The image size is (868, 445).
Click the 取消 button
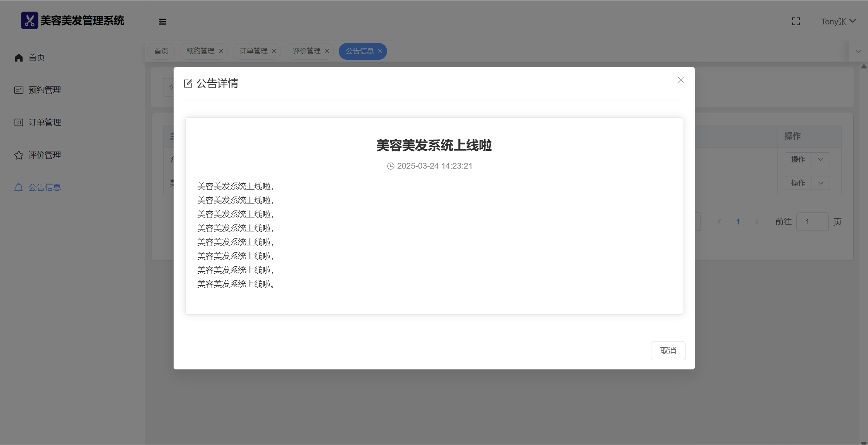668,351
